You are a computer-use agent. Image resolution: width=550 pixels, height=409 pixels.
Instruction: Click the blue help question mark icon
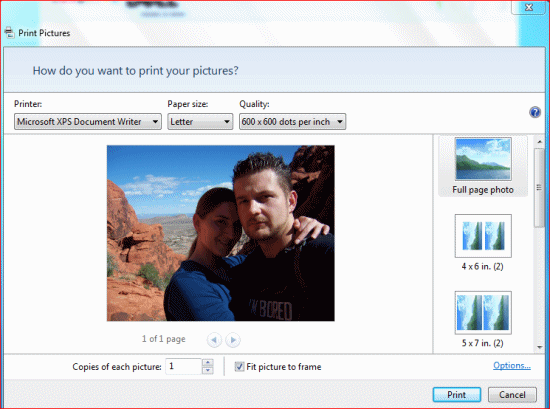point(535,113)
